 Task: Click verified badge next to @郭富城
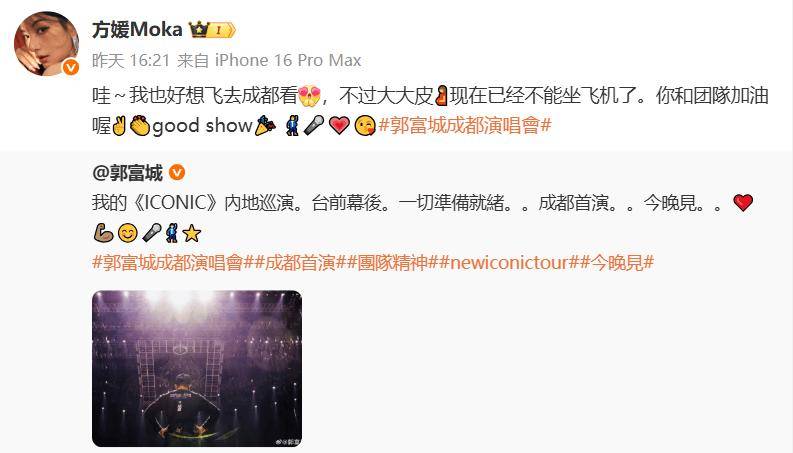[177, 173]
